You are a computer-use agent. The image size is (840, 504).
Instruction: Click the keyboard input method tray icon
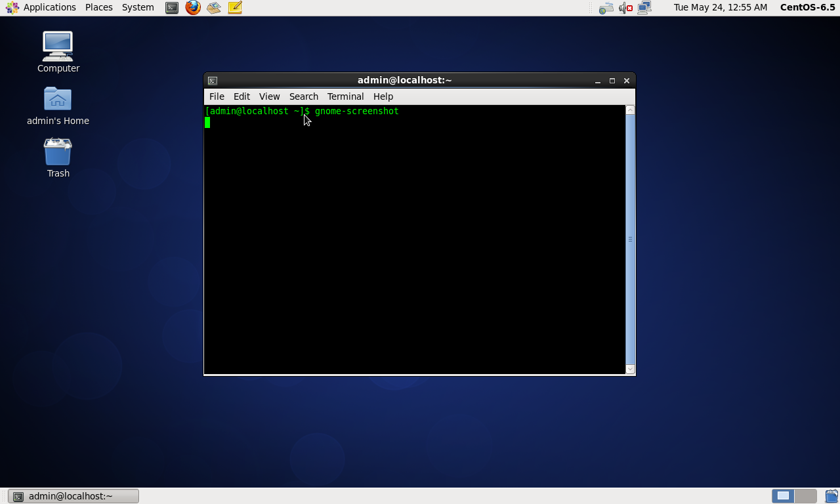coord(606,8)
